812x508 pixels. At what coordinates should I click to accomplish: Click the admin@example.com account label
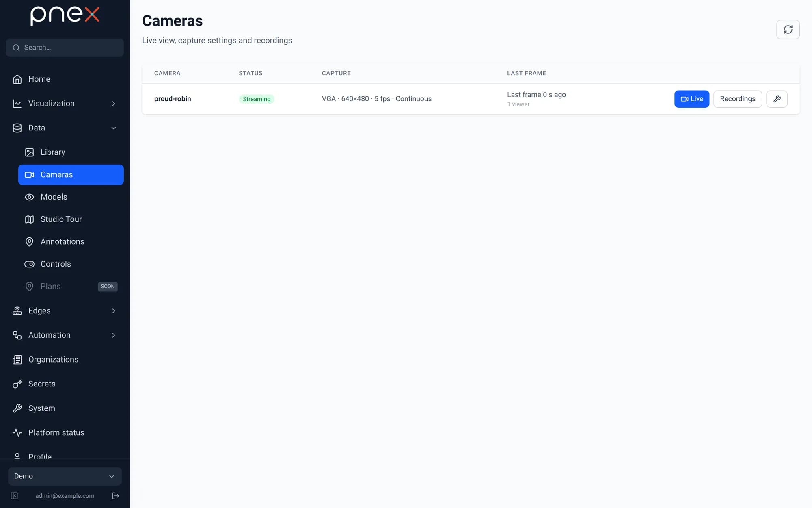65,496
